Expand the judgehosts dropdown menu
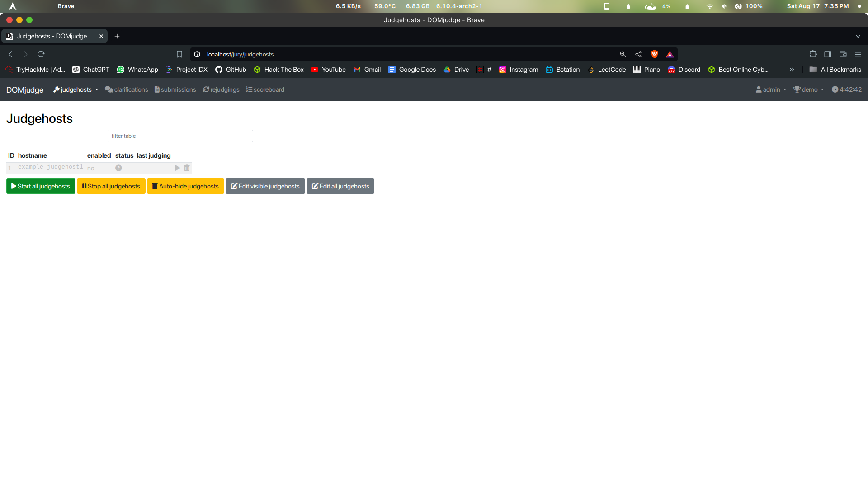This screenshot has width=868, height=488. [x=97, y=89]
